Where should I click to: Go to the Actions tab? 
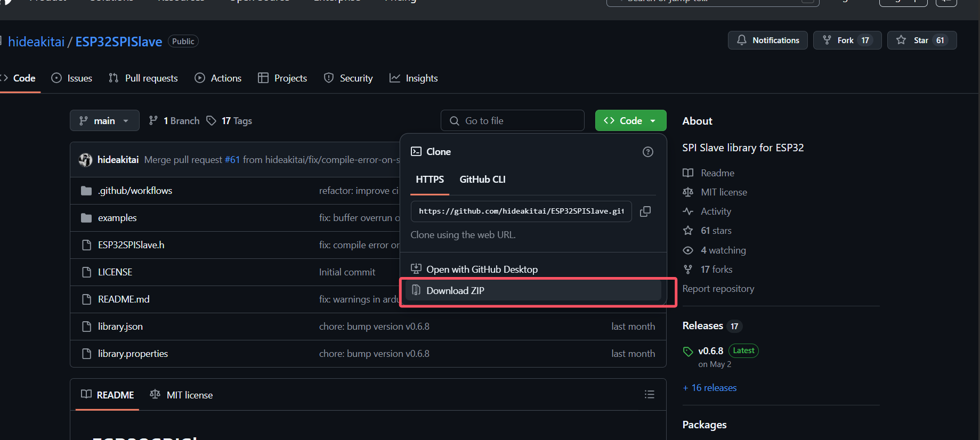pyautogui.click(x=218, y=78)
